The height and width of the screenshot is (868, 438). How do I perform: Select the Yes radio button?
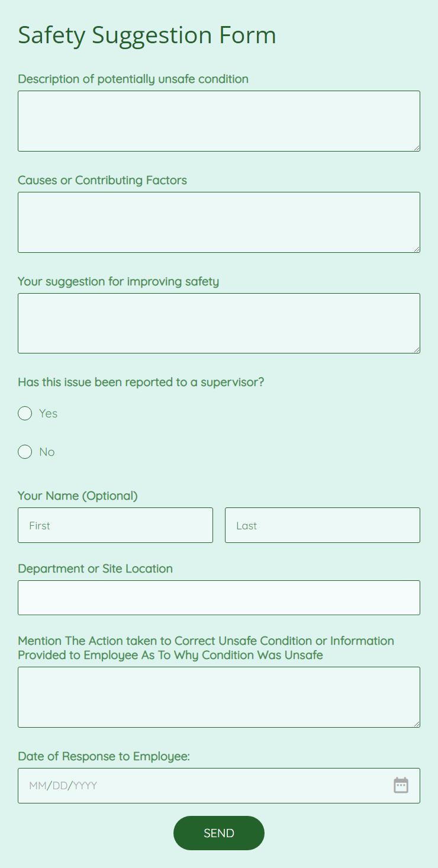click(25, 413)
